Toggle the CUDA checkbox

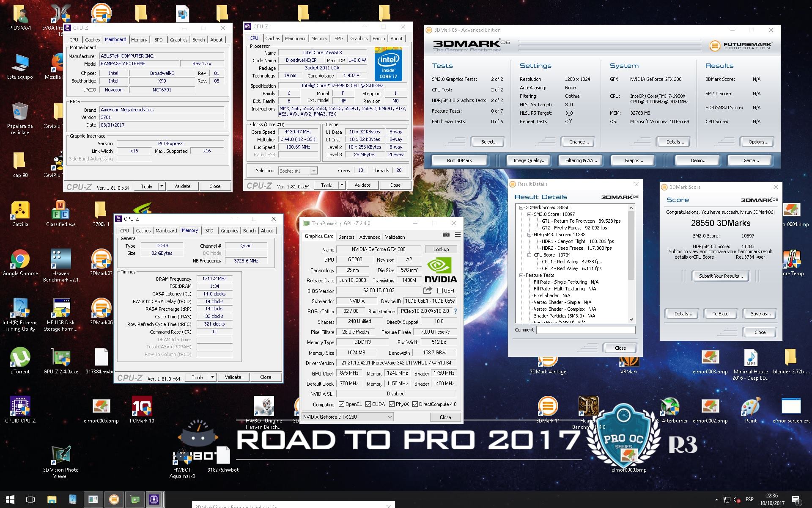click(368, 404)
